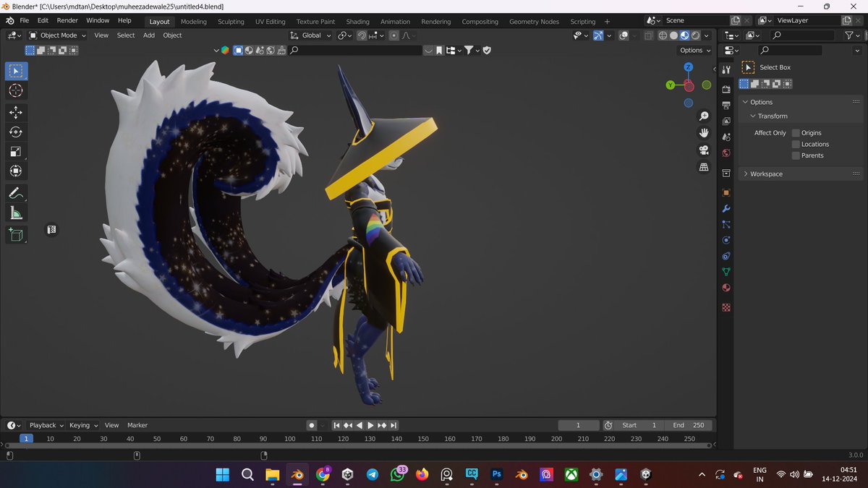Switch to wireframe viewport shading

coord(663,35)
